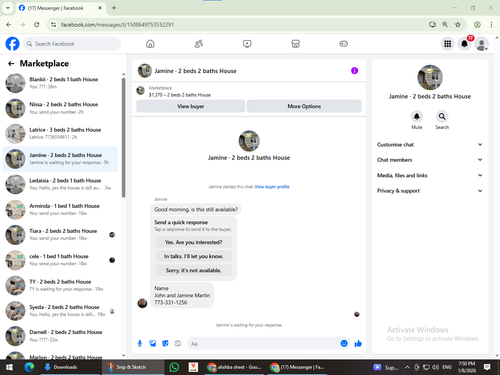The height and width of the screenshot is (375, 500).
Task: Open a new browser tab
Action: coord(114,8)
